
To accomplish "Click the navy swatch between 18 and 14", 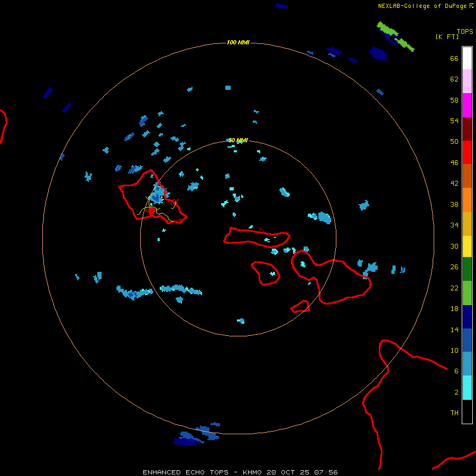I will tap(467, 317).
